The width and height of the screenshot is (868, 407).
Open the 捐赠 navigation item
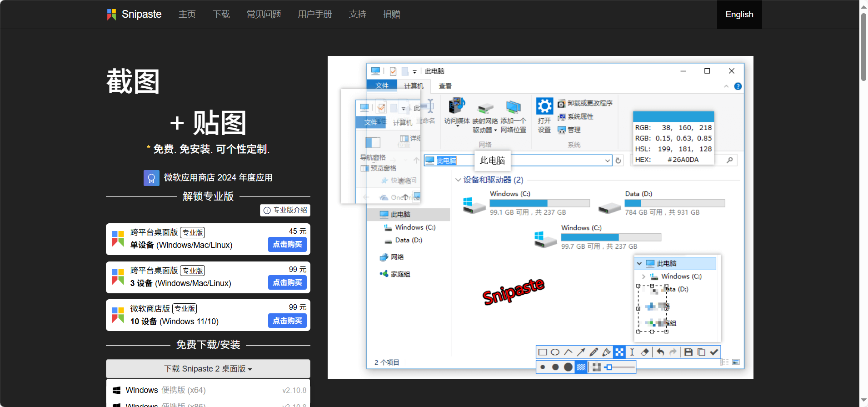click(x=391, y=15)
